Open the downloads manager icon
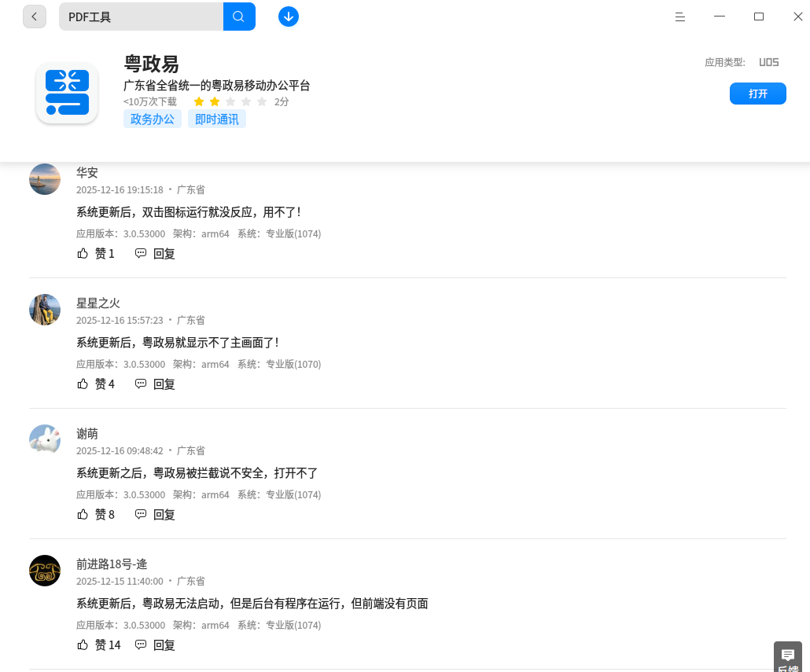Screen dimensions: 810x672 pyautogui.click(x=289, y=17)
